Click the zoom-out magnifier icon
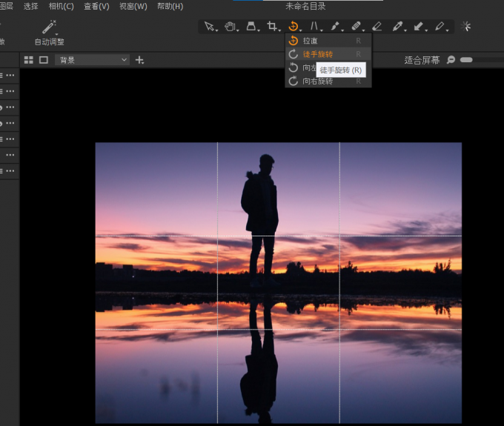This screenshot has width=504, height=426. tap(451, 60)
